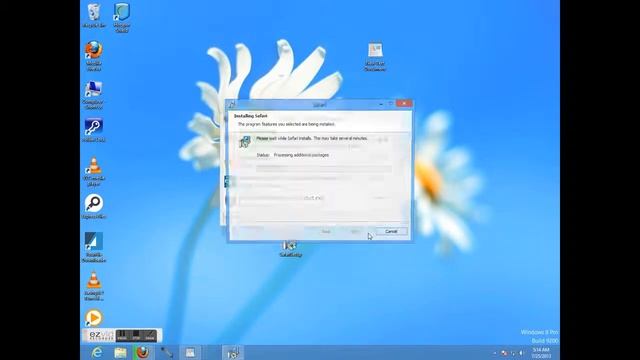Show hidden system tray icons

[x=495, y=353]
